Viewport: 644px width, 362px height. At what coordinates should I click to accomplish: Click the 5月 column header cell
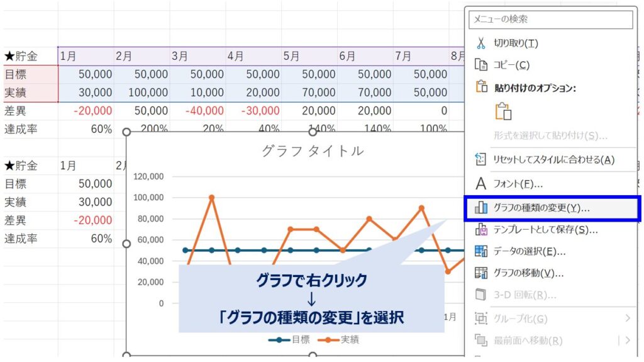coord(309,56)
